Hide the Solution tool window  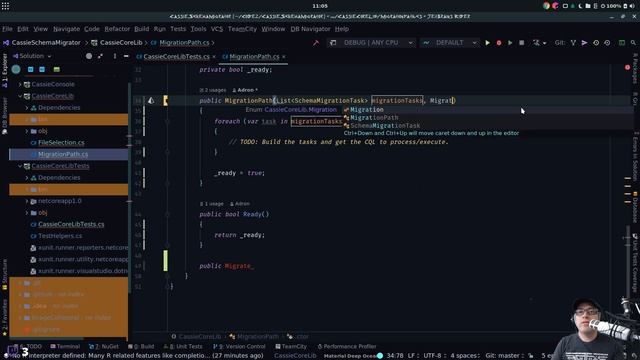pyautogui.click(x=126, y=56)
